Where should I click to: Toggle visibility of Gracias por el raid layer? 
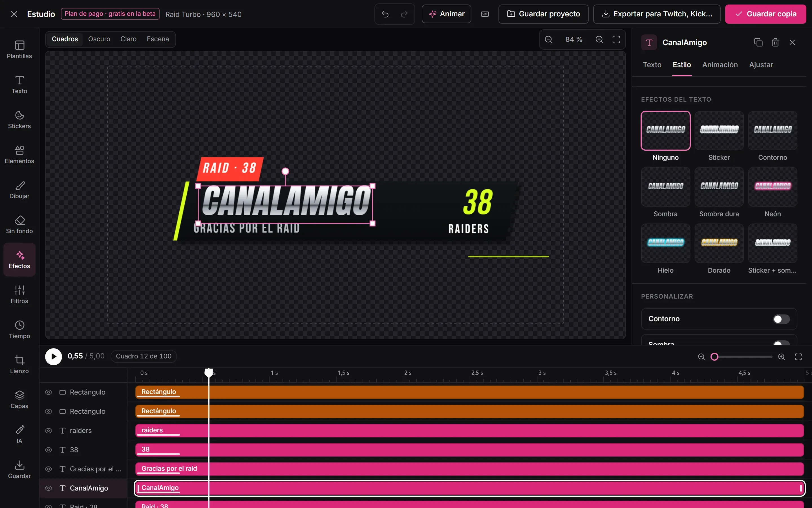(49, 469)
